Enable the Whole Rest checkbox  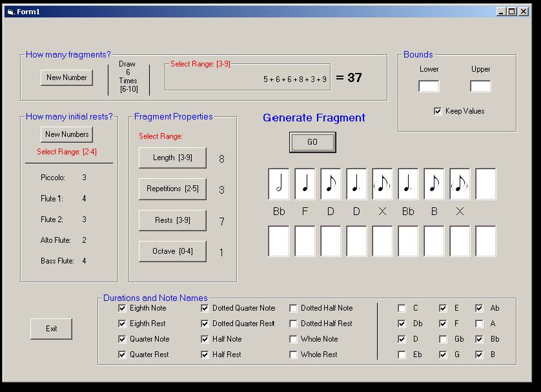(293, 355)
